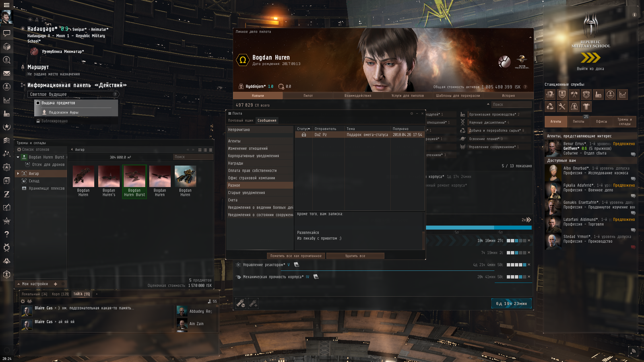The height and width of the screenshot is (362, 644).
Task: Select the Bogdan Huren Burst ship thumbnail
Action: (134, 181)
